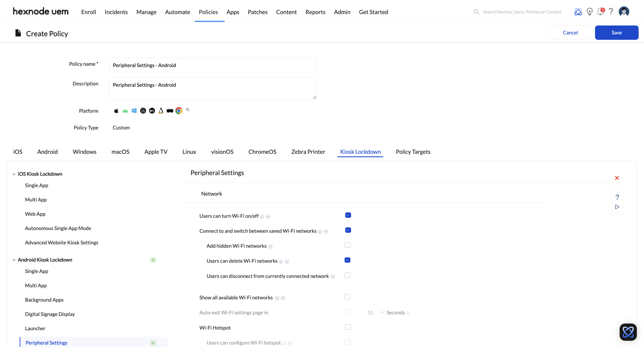Click the Save button
This screenshot has width=644, height=347.
coord(616,33)
